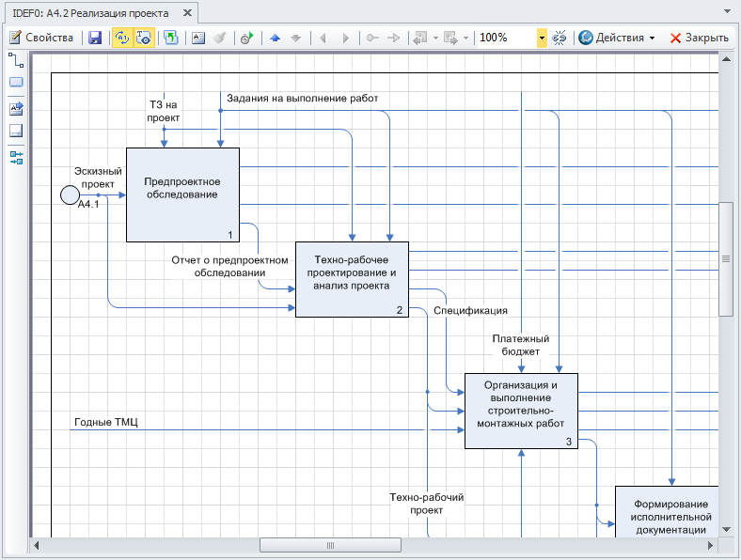Select the Предпроектное обследование block
741x560 pixels.
tap(182, 194)
